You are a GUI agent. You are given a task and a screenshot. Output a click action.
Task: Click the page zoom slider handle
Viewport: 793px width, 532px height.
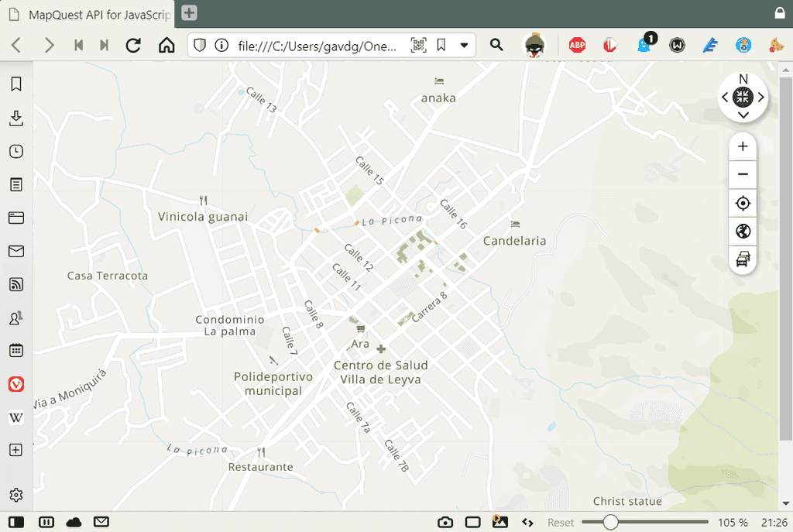[610, 522]
